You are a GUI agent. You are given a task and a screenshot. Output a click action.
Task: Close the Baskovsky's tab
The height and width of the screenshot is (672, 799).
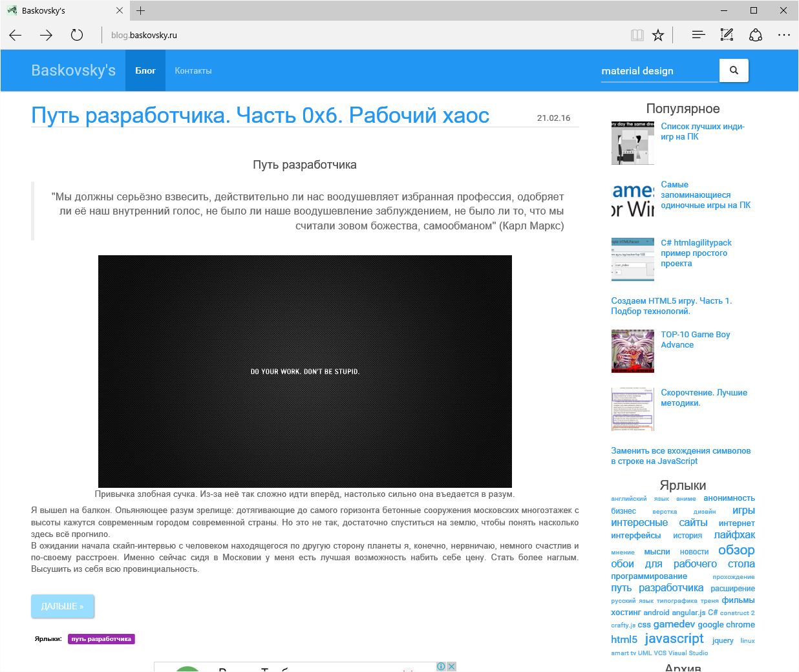click(x=120, y=10)
